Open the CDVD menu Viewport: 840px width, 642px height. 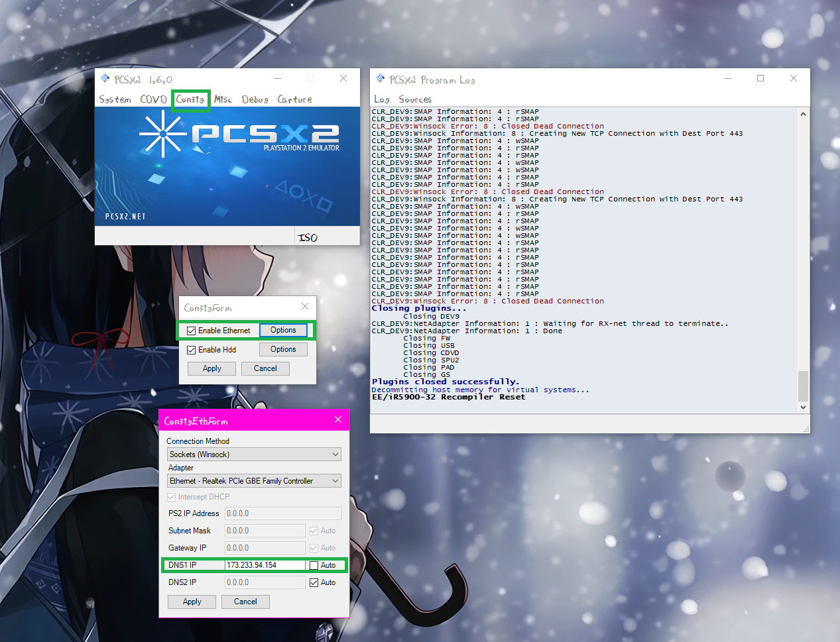(153, 99)
